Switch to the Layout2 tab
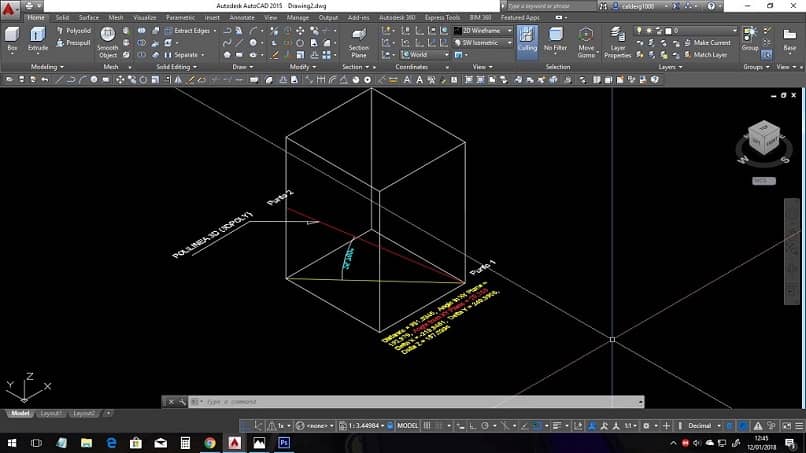 click(x=83, y=413)
